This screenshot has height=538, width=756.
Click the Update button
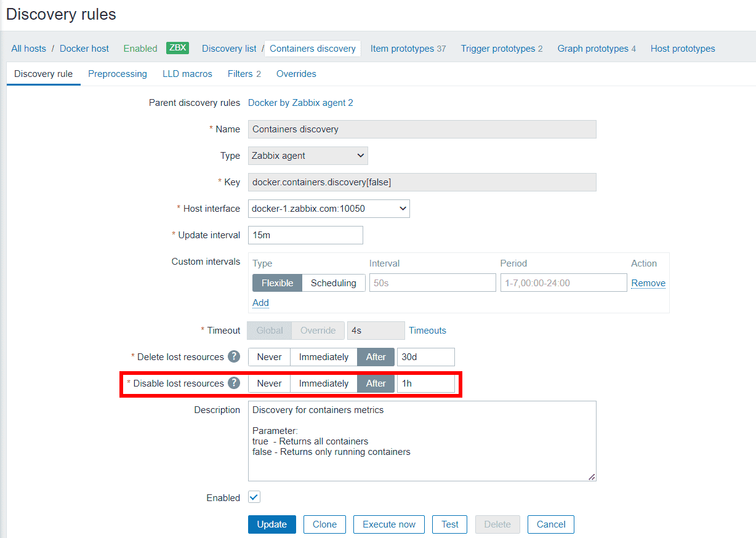(x=271, y=524)
